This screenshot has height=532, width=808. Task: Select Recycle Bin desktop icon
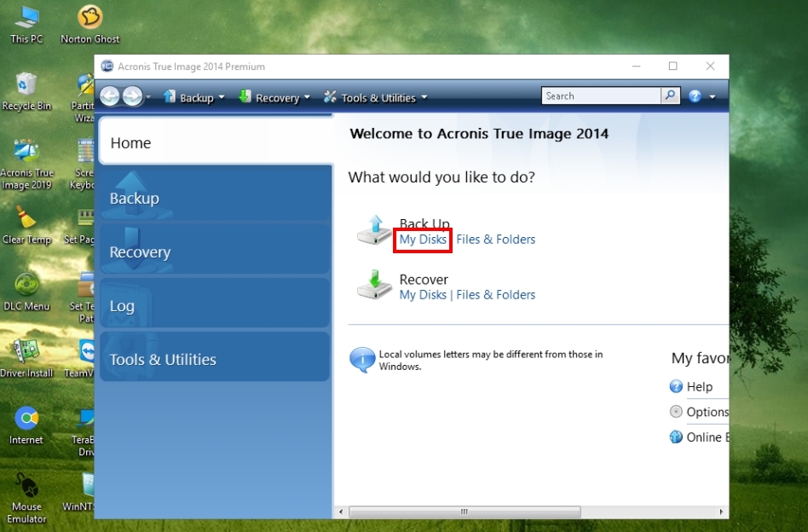(26, 92)
